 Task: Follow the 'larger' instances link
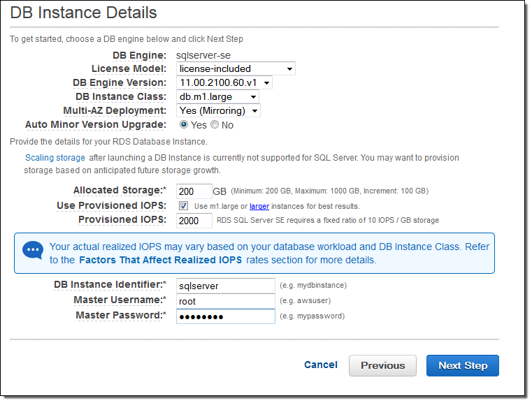click(x=259, y=206)
